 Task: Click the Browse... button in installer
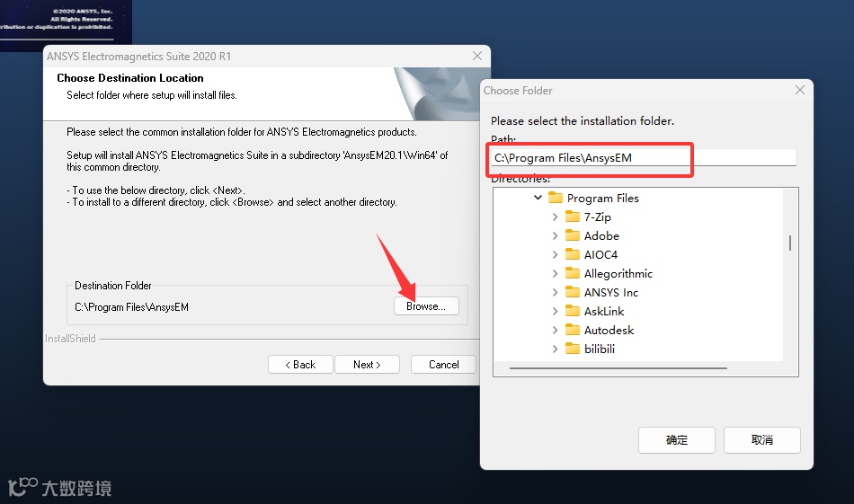426,305
